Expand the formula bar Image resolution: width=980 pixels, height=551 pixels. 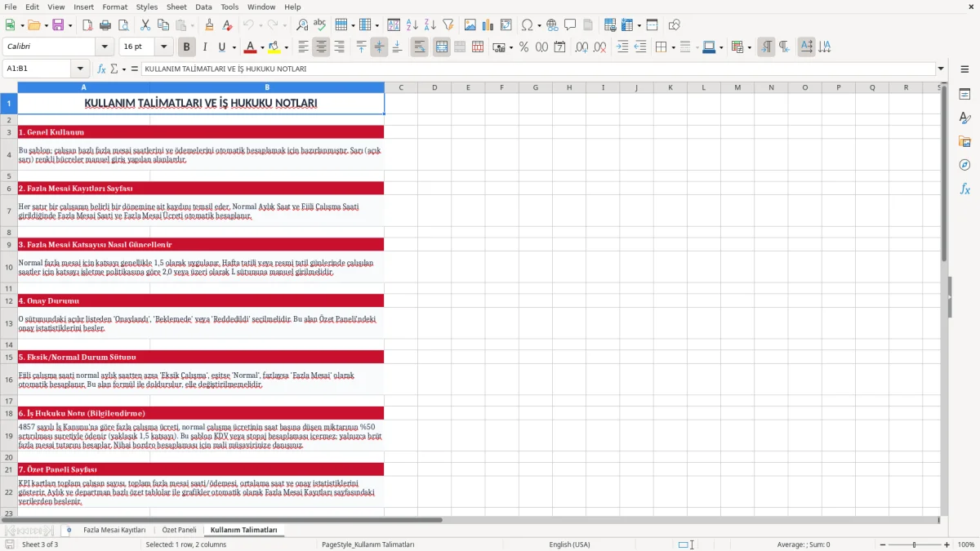click(941, 69)
